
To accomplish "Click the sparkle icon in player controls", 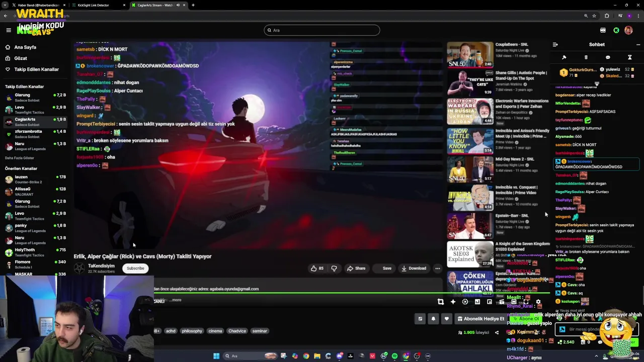I will (x=453, y=302).
